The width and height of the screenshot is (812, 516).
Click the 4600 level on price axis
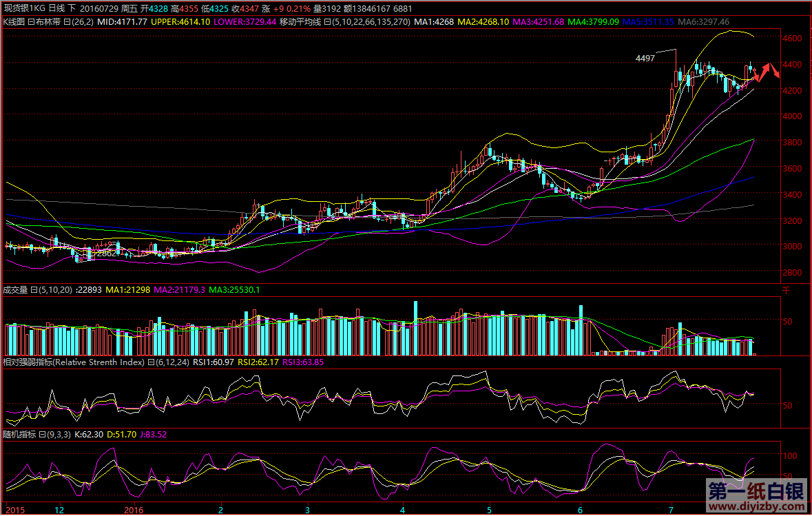(x=792, y=39)
